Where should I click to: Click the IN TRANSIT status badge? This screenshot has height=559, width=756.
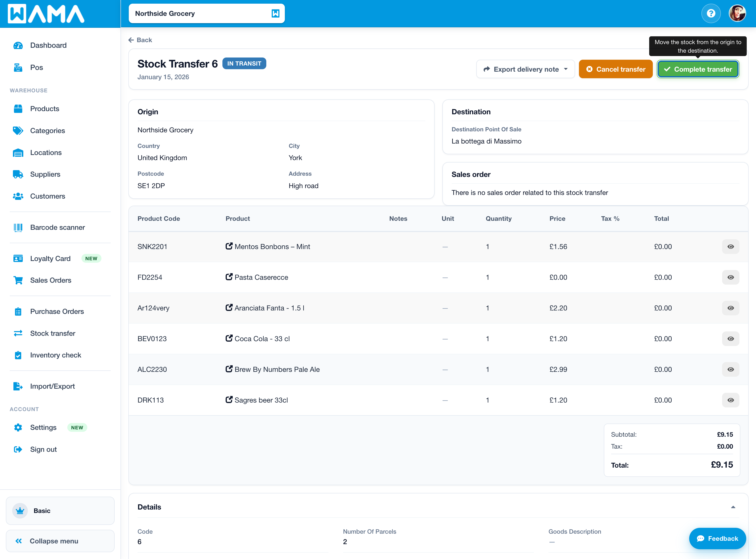pos(244,64)
